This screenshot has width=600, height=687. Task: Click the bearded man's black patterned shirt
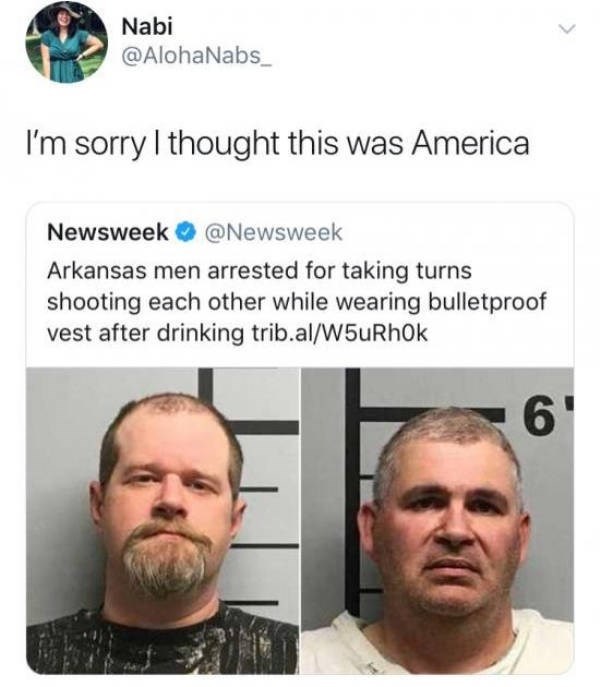[163, 642]
